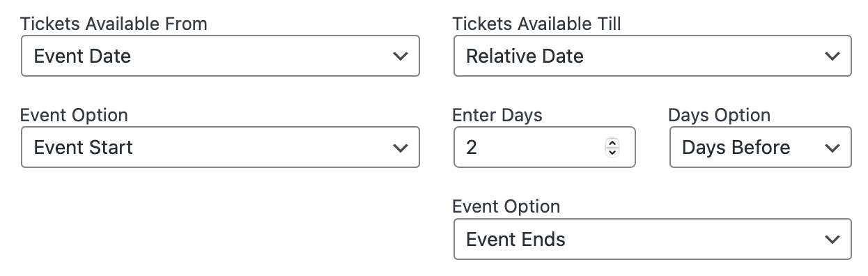Open the Tickets Available From dropdown

tap(220, 56)
